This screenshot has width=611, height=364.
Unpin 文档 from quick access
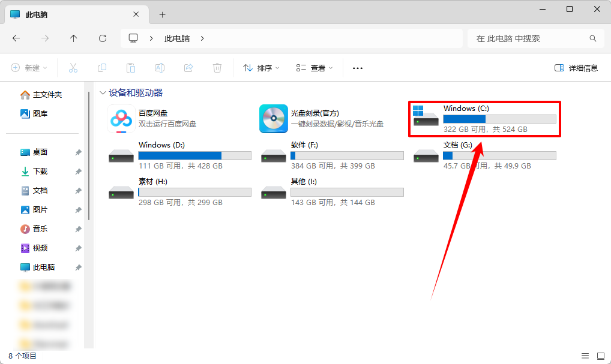pyautogui.click(x=78, y=190)
